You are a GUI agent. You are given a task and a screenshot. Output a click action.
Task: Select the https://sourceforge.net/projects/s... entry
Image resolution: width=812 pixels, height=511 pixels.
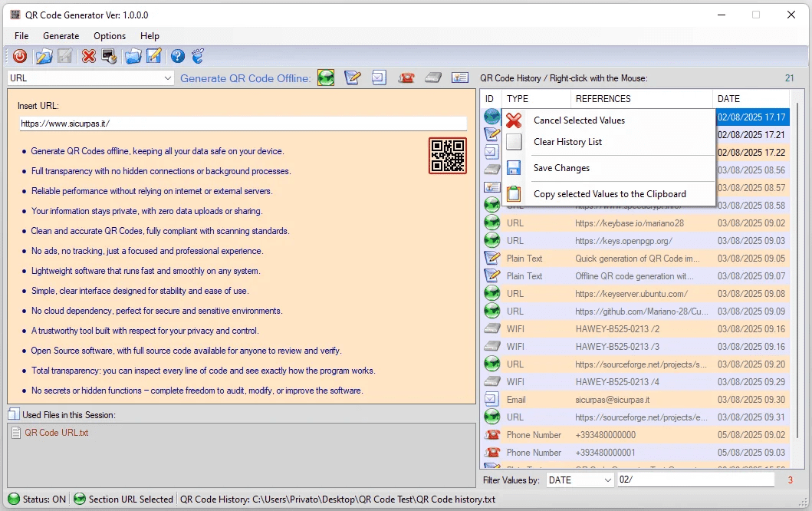(x=640, y=364)
